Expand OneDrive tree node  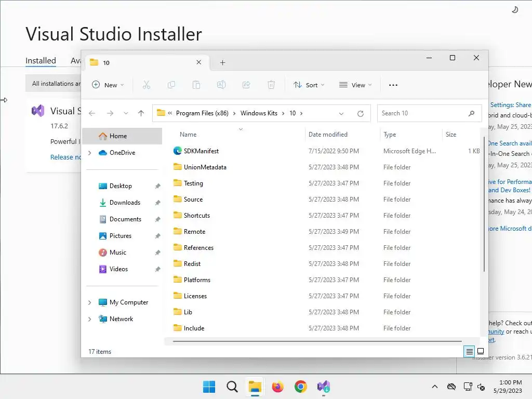[x=89, y=153]
